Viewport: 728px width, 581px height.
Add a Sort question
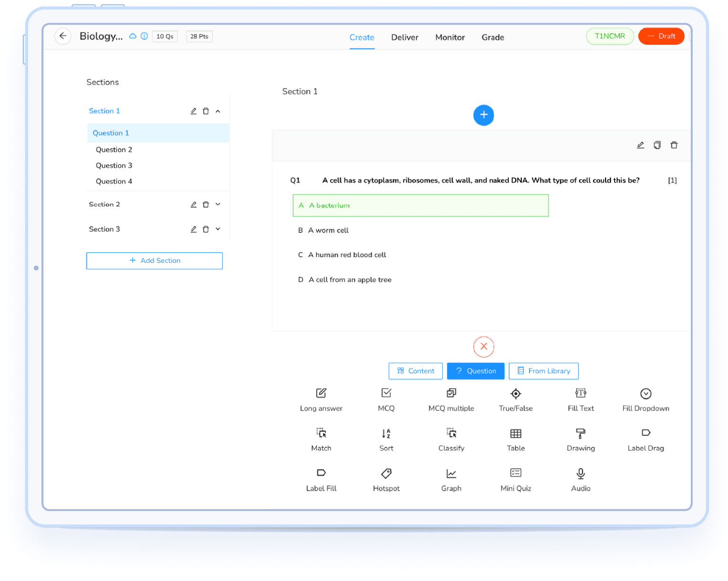(x=386, y=440)
